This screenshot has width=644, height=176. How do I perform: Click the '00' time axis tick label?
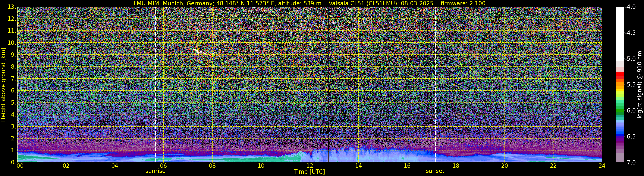20,166
